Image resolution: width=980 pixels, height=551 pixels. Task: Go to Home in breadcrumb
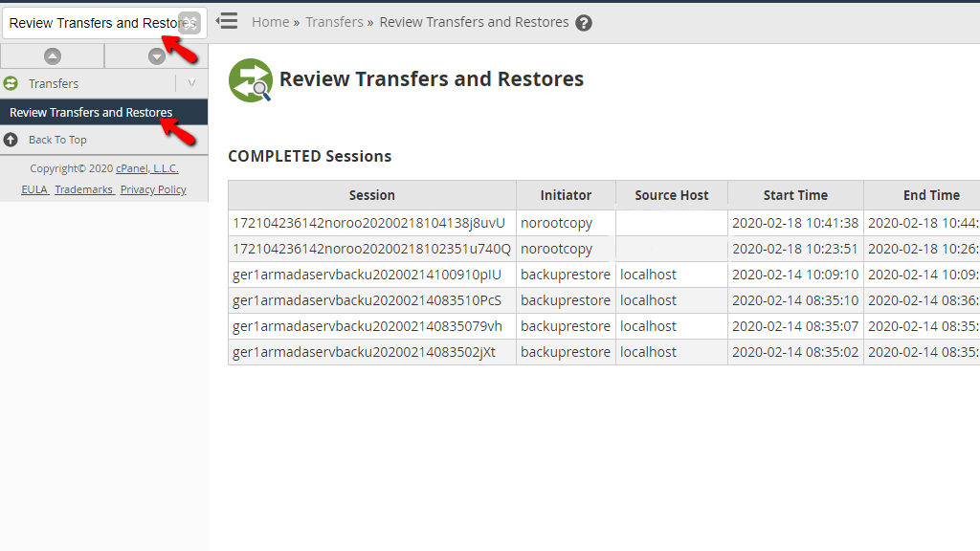point(270,22)
